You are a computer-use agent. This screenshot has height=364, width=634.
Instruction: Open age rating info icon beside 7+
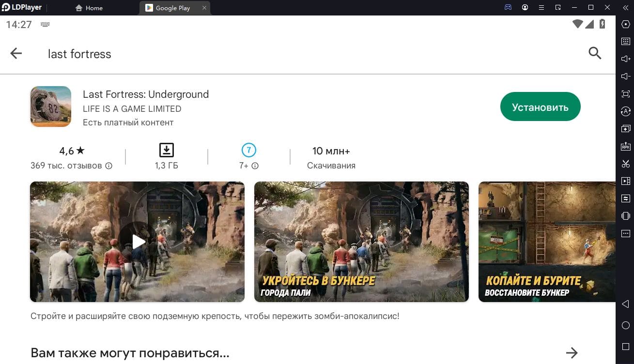point(255,166)
